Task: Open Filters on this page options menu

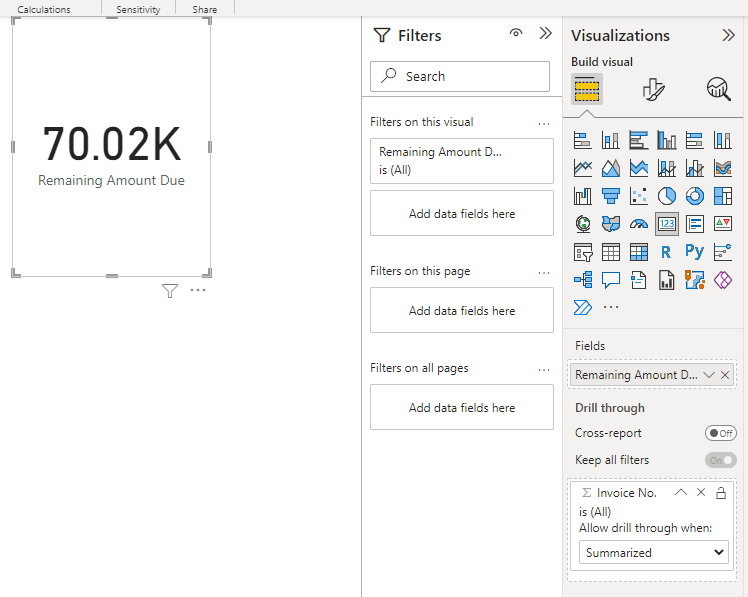Action: pos(544,272)
